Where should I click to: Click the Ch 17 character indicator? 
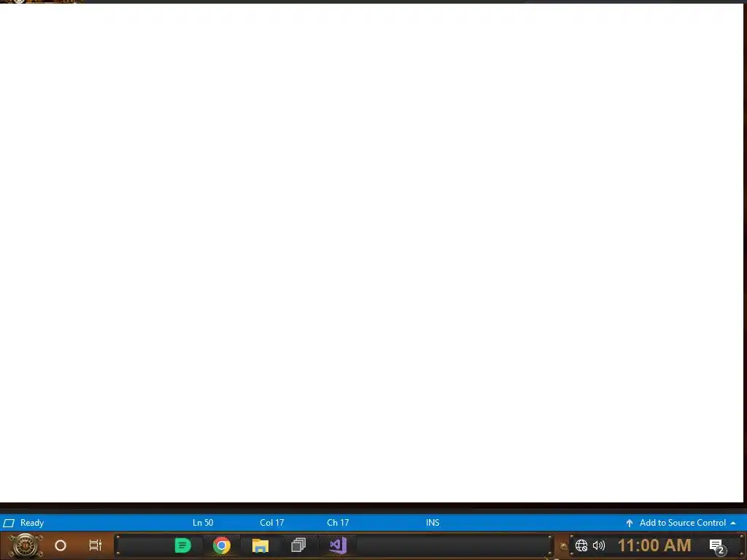[x=338, y=523]
